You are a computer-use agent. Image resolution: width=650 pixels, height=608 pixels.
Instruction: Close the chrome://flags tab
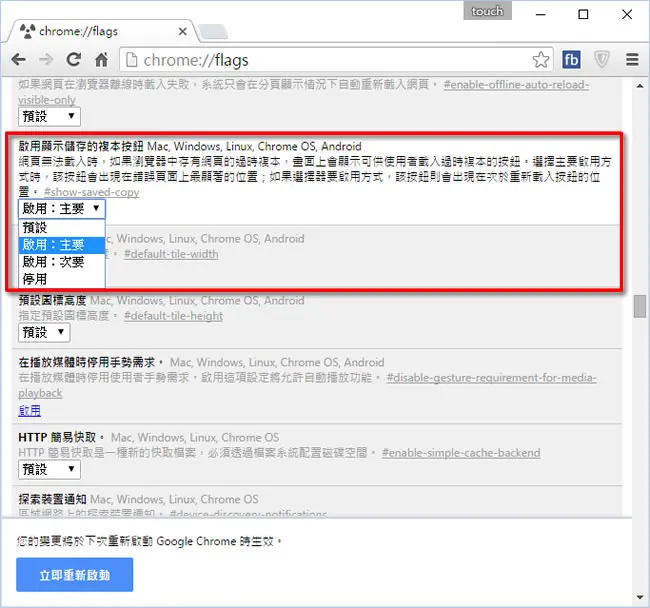point(182,31)
